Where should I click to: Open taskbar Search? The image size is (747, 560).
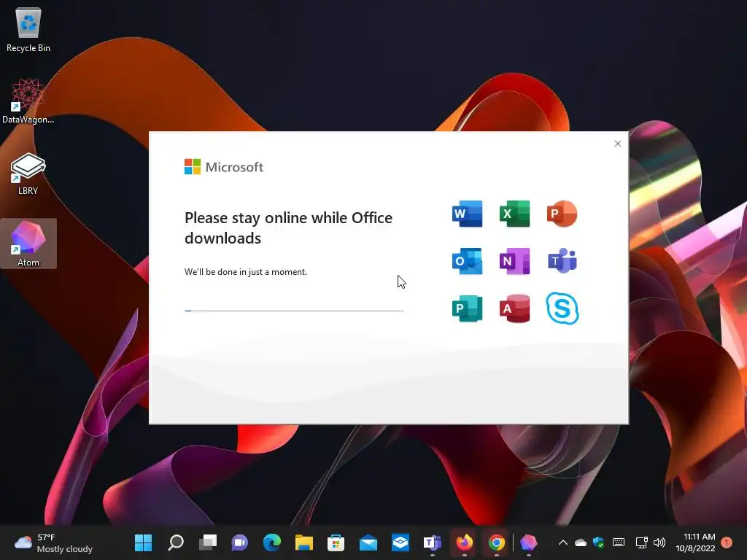click(175, 542)
